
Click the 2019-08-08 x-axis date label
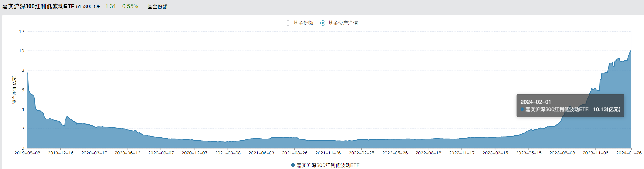click(x=27, y=153)
